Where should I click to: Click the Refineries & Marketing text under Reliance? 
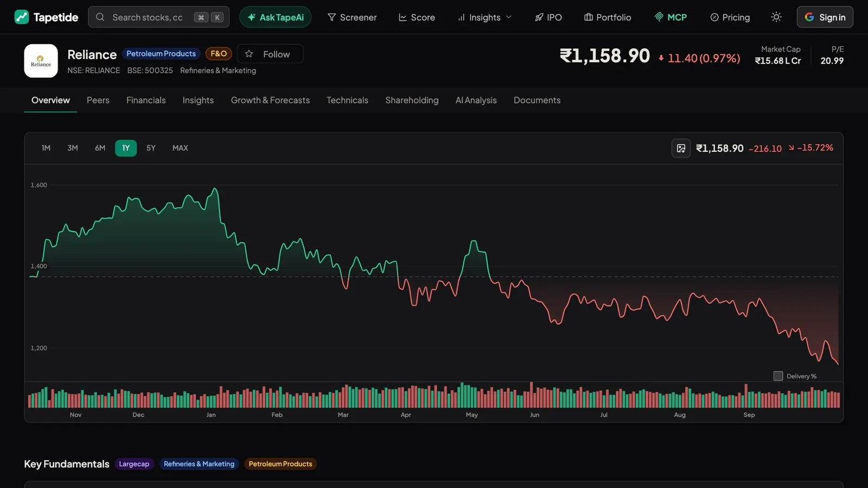click(x=218, y=70)
